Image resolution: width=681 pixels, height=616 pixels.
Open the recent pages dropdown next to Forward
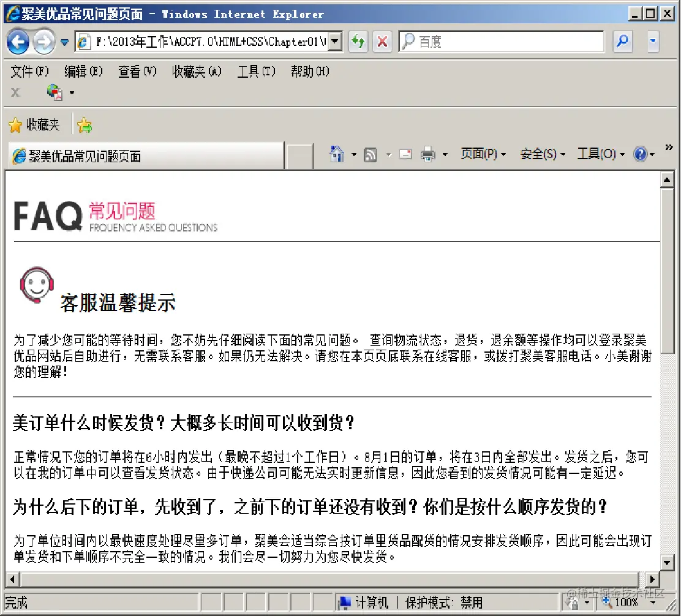tap(65, 42)
